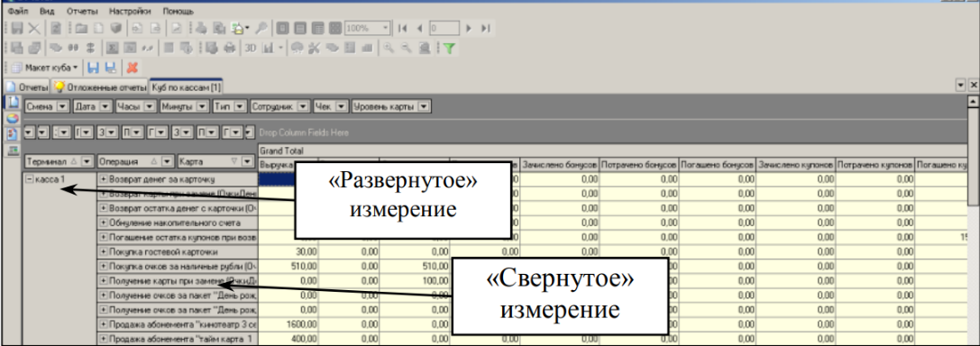Open the Уровень карты field filter dropdown

coord(424,106)
